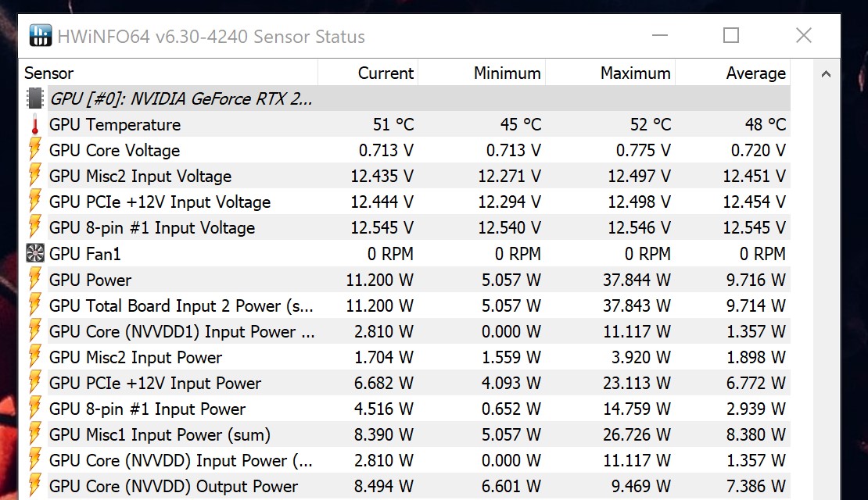Click the 3.920 W maximum Misc2 power value
Screen dimensions: 868x500
click(641, 357)
